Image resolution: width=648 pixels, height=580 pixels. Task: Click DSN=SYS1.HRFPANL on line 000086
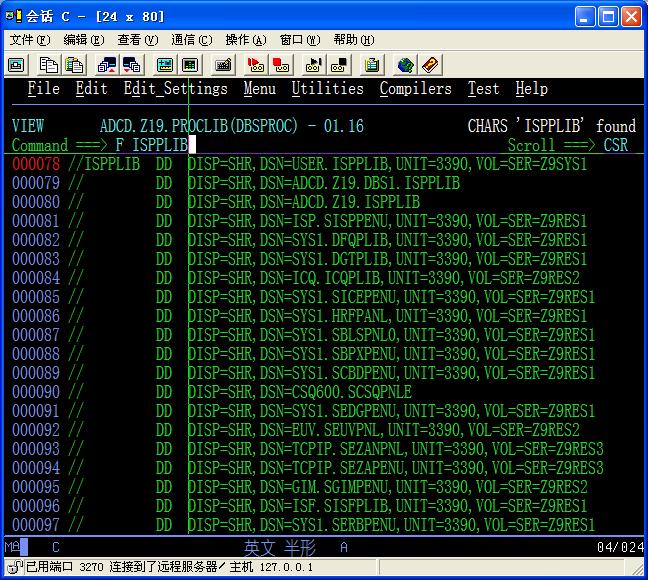(x=324, y=316)
